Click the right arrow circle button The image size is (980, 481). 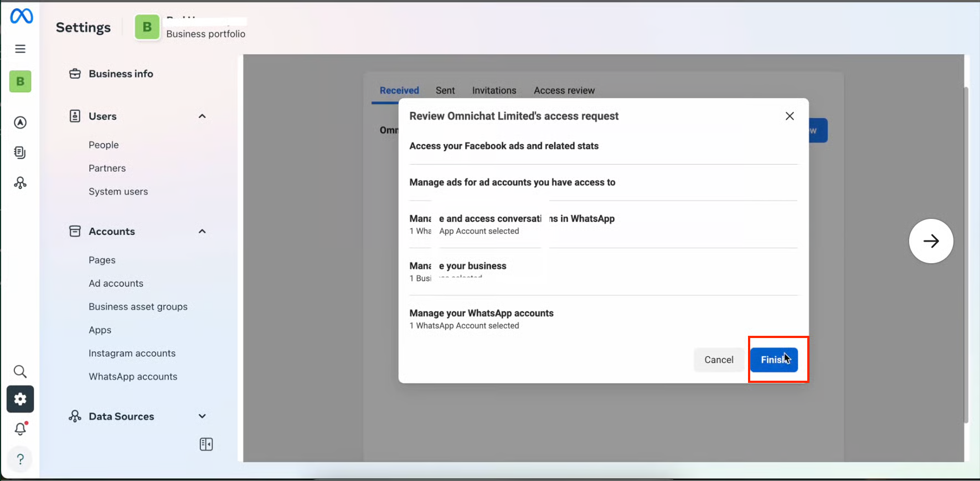(931, 241)
